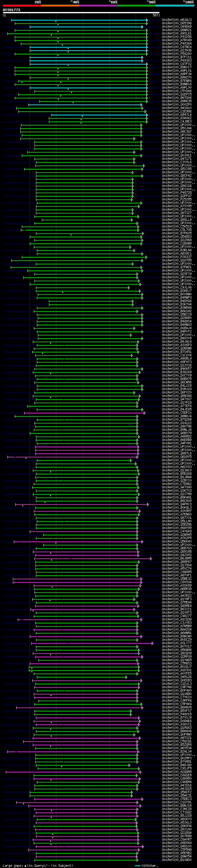
Task: Open hit UniRef100_Q0IH11
Action: 176,155
